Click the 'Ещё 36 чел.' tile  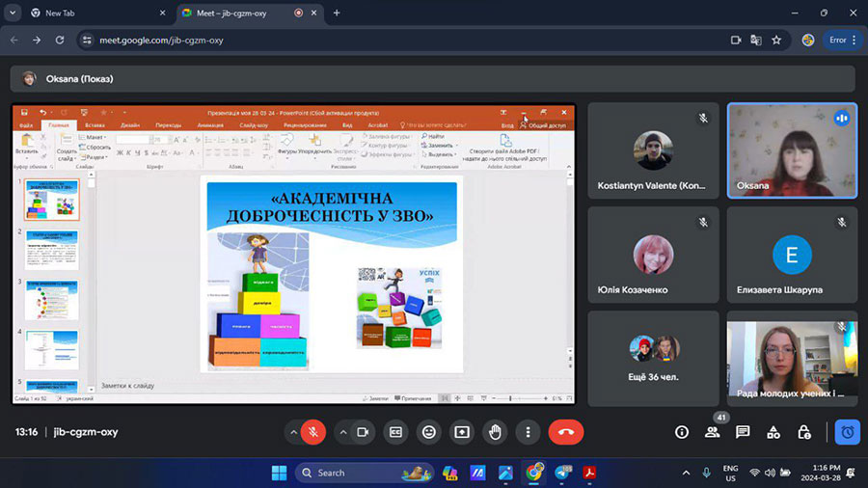pyautogui.click(x=653, y=359)
